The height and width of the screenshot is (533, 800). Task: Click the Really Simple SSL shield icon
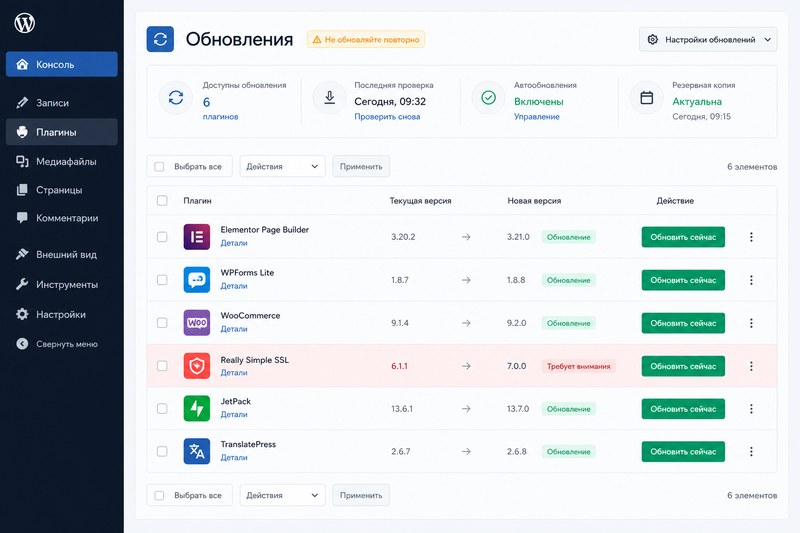tap(196, 366)
